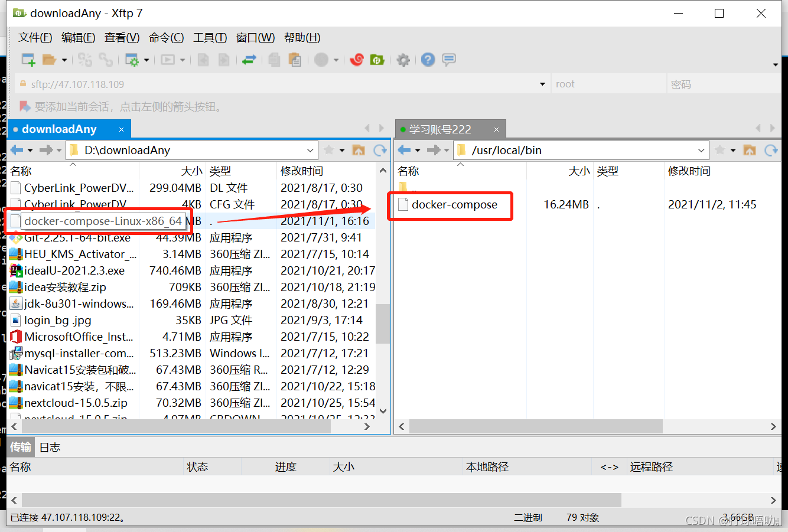
Task: Expand the /usr/local/bin path dropdown
Action: [701, 150]
